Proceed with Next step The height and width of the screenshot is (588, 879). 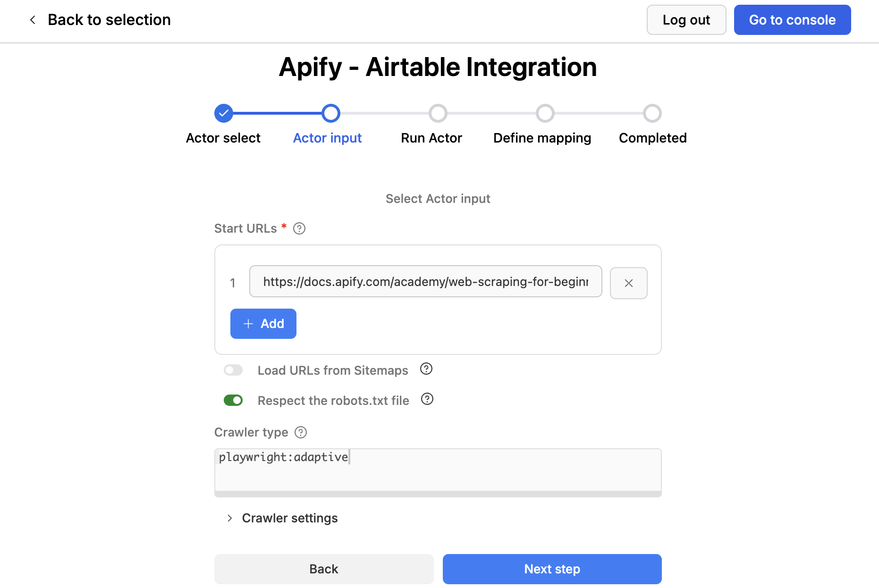pos(551,569)
